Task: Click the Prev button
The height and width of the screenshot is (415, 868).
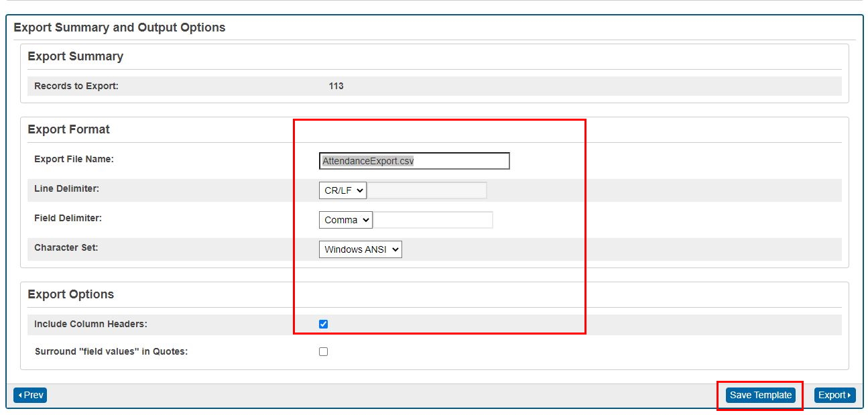Action: pos(30,395)
